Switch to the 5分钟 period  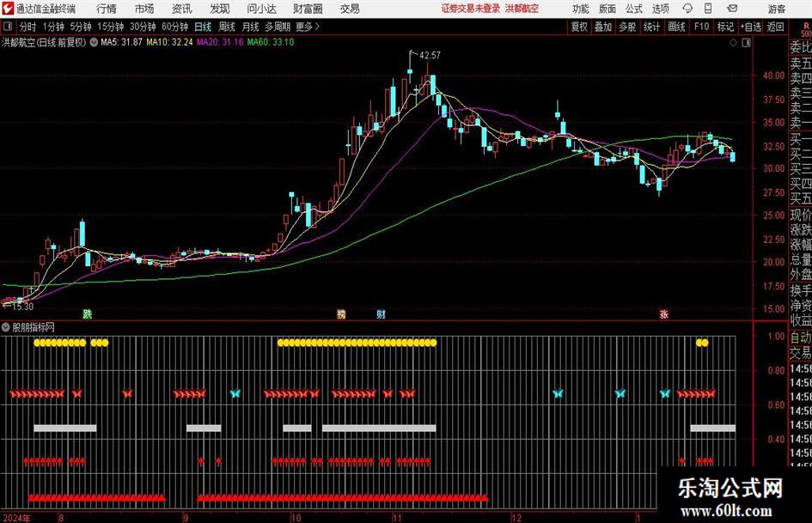click(81, 27)
